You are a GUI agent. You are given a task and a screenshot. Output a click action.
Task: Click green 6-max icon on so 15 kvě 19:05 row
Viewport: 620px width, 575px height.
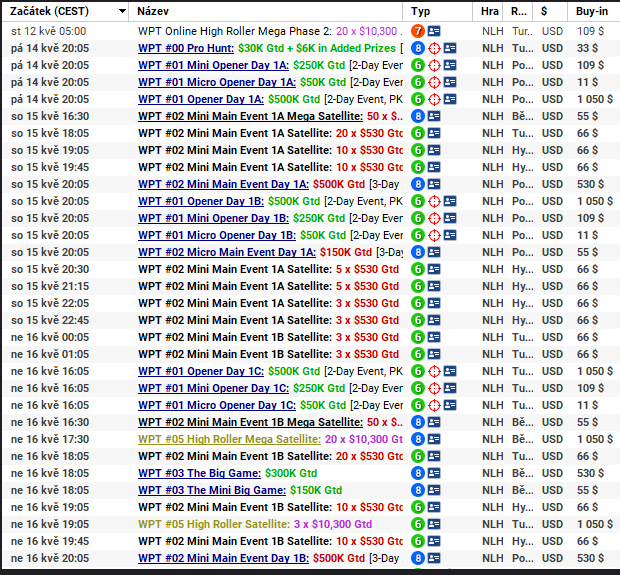pos(418,150)
